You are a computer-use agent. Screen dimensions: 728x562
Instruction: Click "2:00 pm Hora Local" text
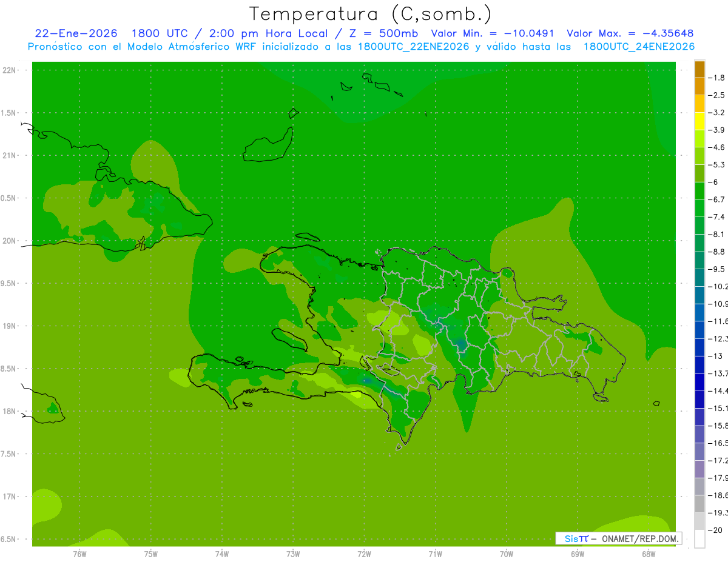pyautogui.click(x=268, y=33)
